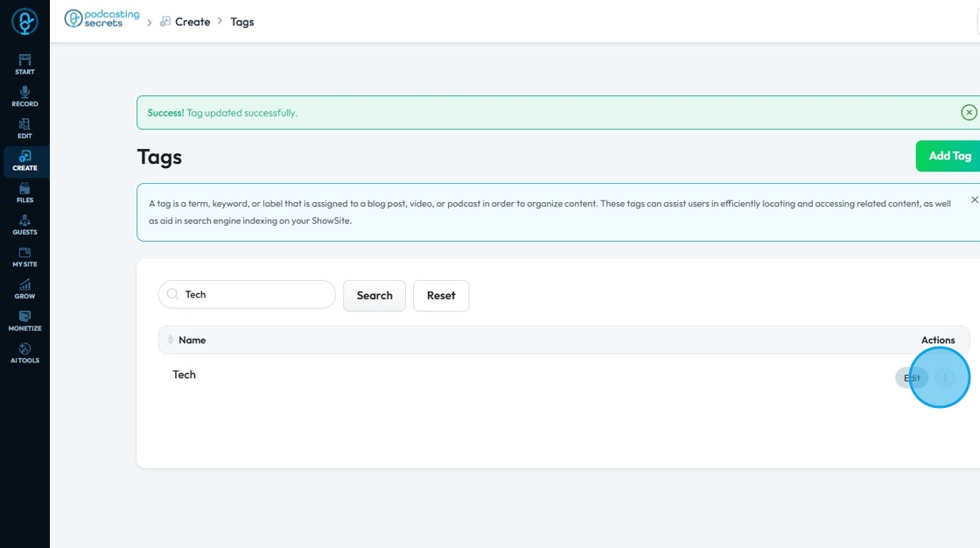Click the Actions column header
This screenshot has width=980, height=548.
pyautogui.click(x=937, y=340)
